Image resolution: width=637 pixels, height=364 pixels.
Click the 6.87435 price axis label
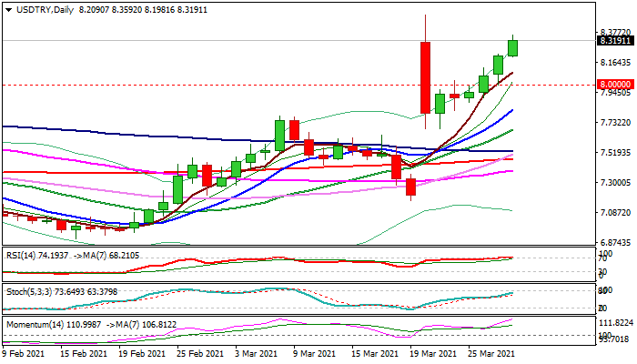[x=615, y=243]
